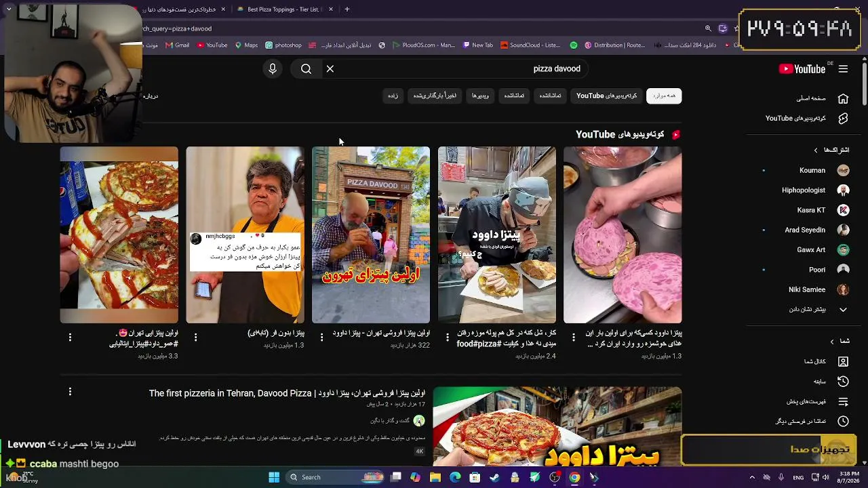868x488 pixels.
Task: Open Kouman channel avatar in subscriptions
Action: (x=843, y=170)
